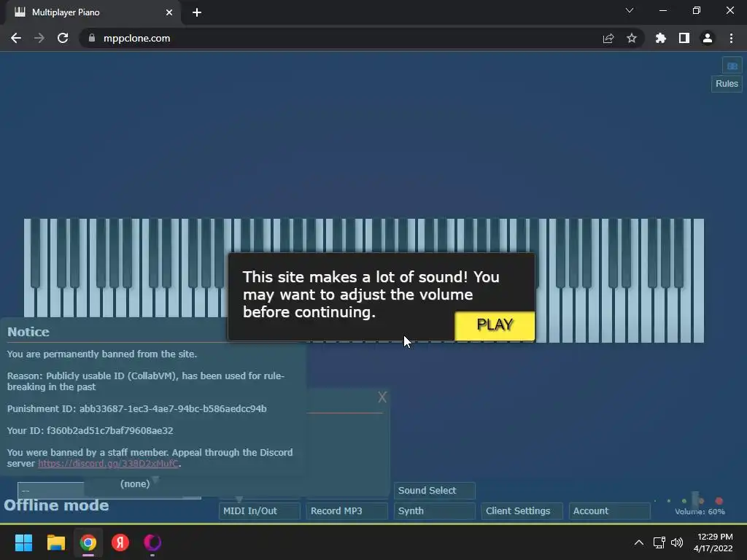747x560 pixels.
Task: Click the (none) label
Action: [135, 484]
